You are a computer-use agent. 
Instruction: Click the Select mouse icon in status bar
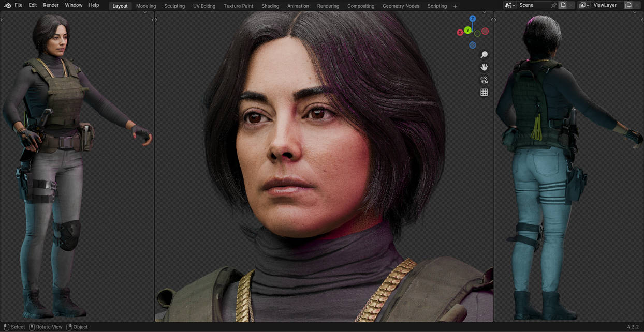[x=6, y=327]
